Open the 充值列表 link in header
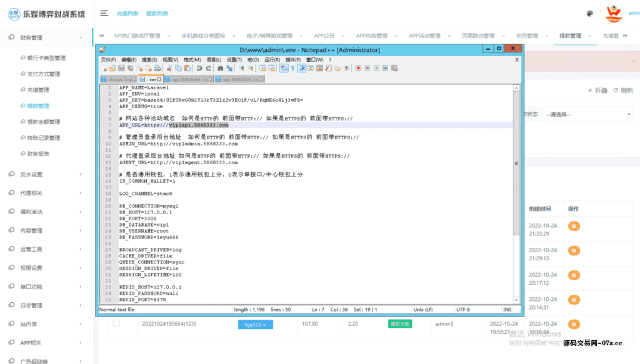Screen dimensions: 640x364 127,13
